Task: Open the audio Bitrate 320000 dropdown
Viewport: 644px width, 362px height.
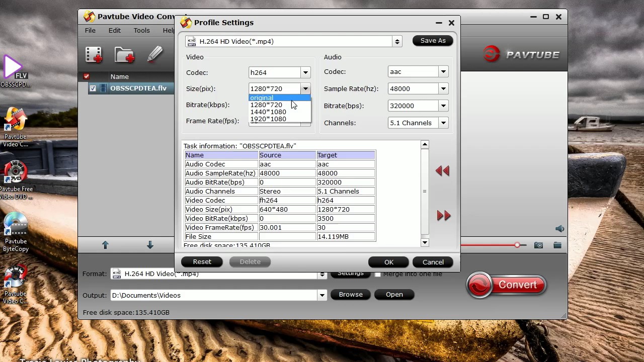Action: 443,106
